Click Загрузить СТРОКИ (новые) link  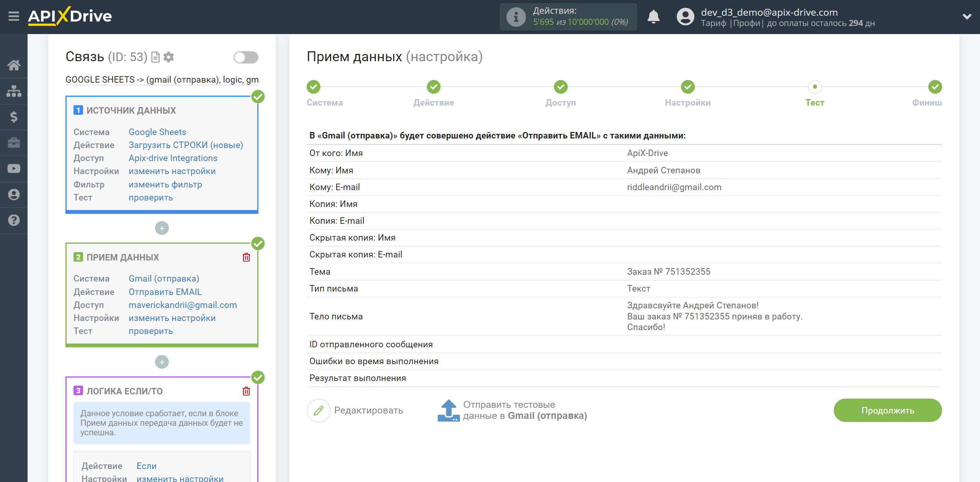coord(186,145)
